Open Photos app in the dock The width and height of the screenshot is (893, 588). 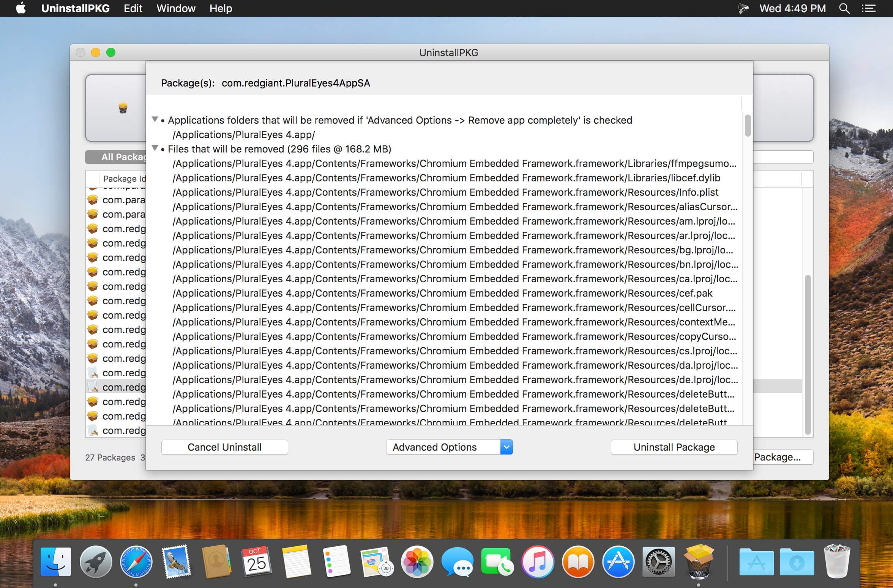[417, 562]
